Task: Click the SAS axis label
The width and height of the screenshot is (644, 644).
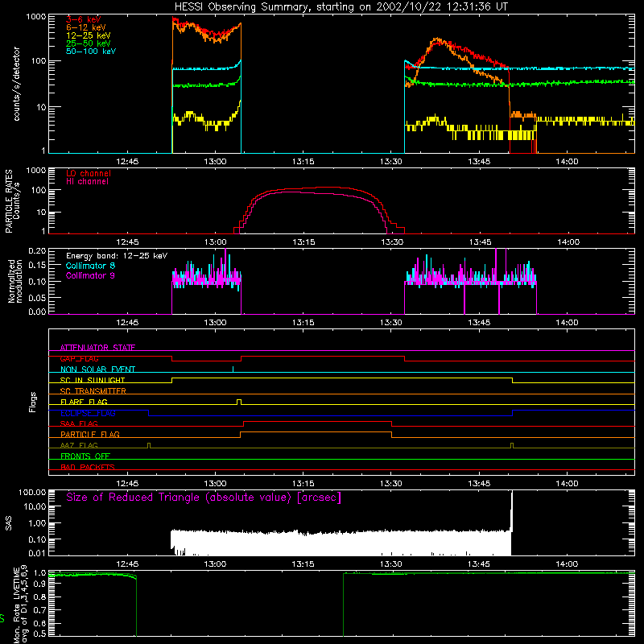Action: click(8, 523)
